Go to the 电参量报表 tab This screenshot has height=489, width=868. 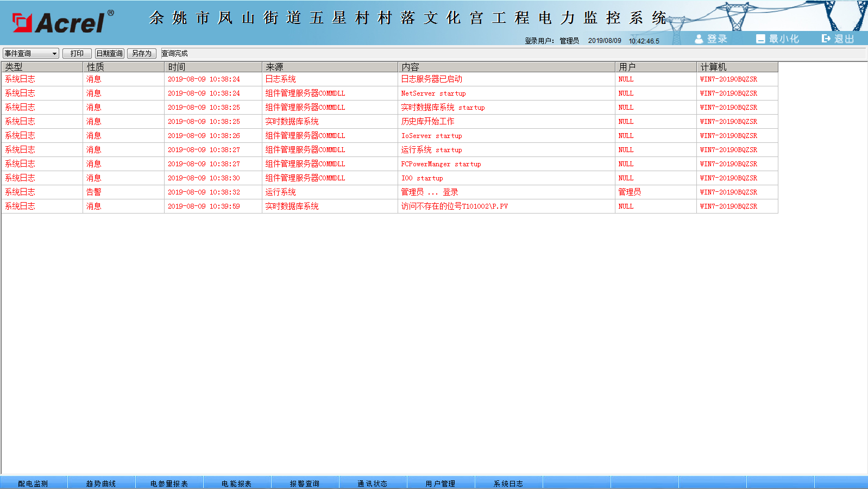169,483
